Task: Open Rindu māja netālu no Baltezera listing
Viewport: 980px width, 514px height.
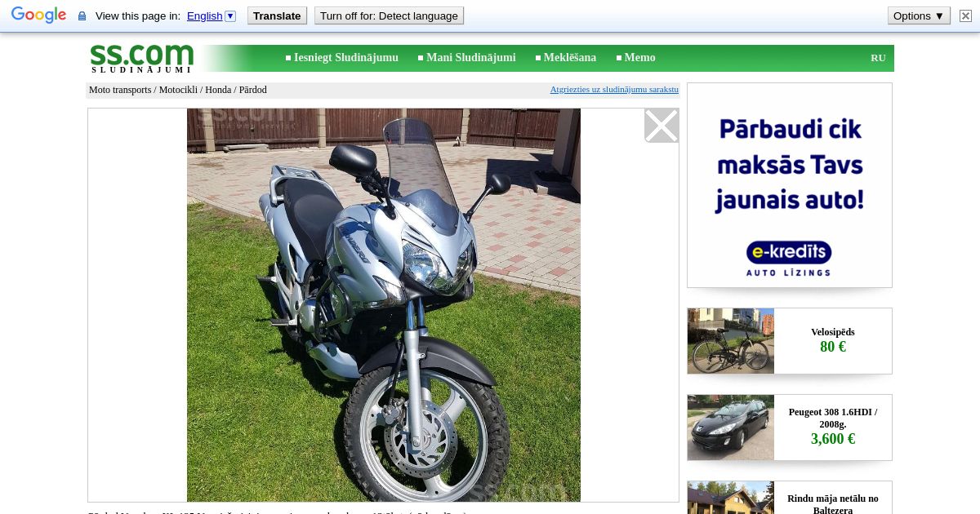Action: (x=833, y=504)
